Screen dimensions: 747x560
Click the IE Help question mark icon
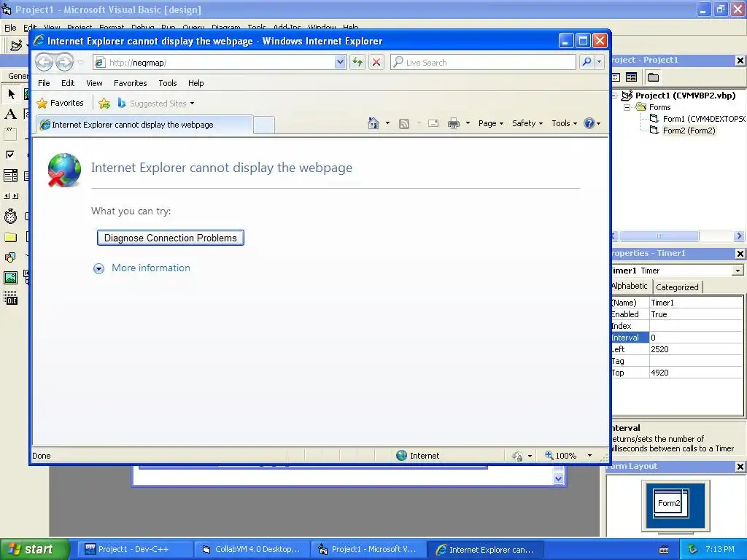point(589,123)
